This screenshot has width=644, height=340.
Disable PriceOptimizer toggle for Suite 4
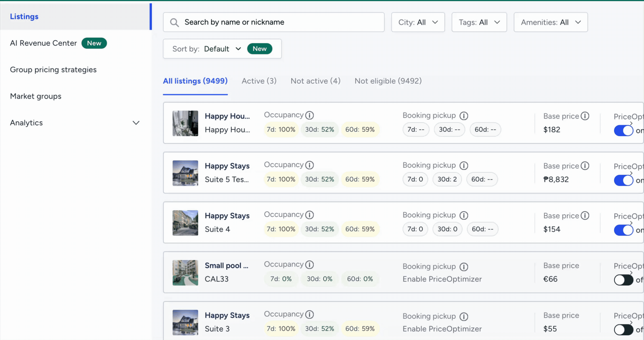(x=623, y=230)
